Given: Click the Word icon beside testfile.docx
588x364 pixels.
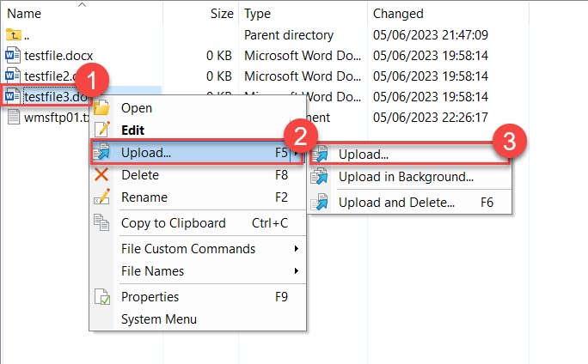Looking at the screenshot, I should pos(13,56).
